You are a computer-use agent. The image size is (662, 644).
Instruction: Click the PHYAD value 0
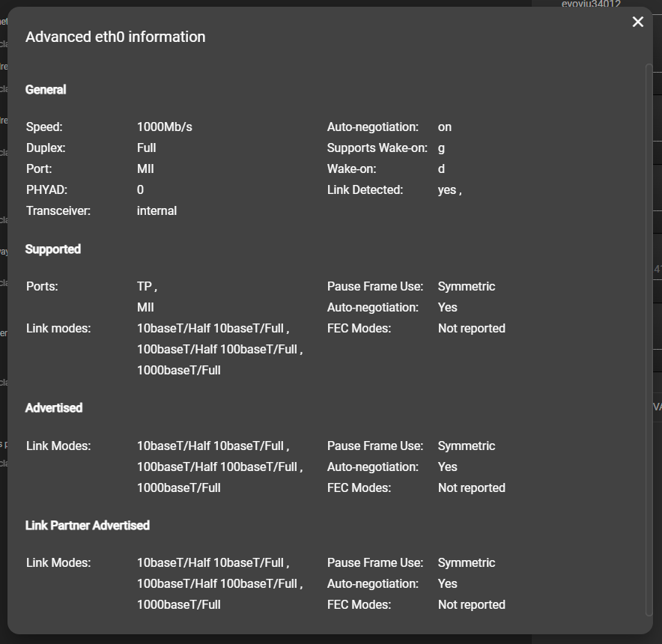coord(139,189)
